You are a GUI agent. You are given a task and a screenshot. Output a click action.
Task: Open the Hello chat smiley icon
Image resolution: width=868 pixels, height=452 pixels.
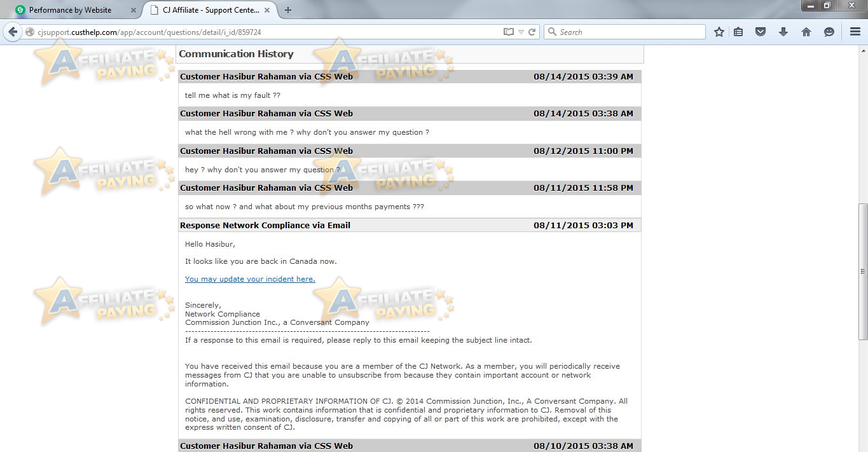click(x=829, y=32)
